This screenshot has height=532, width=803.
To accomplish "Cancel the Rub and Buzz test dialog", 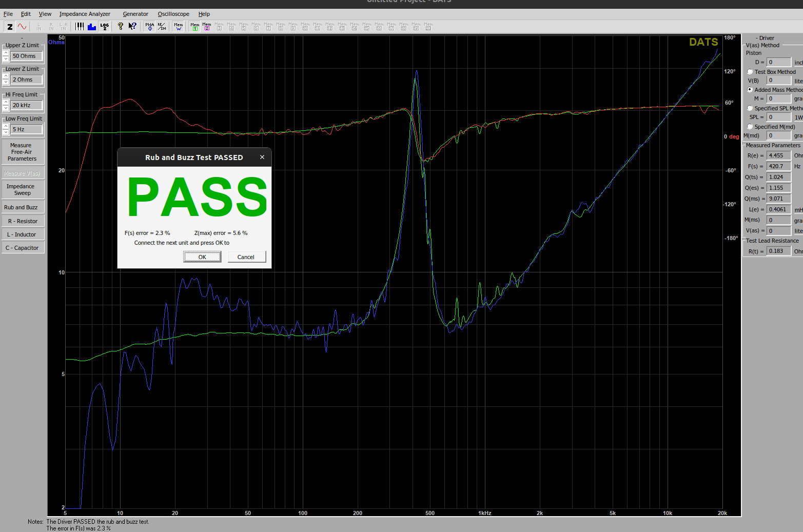I will 246,257.
